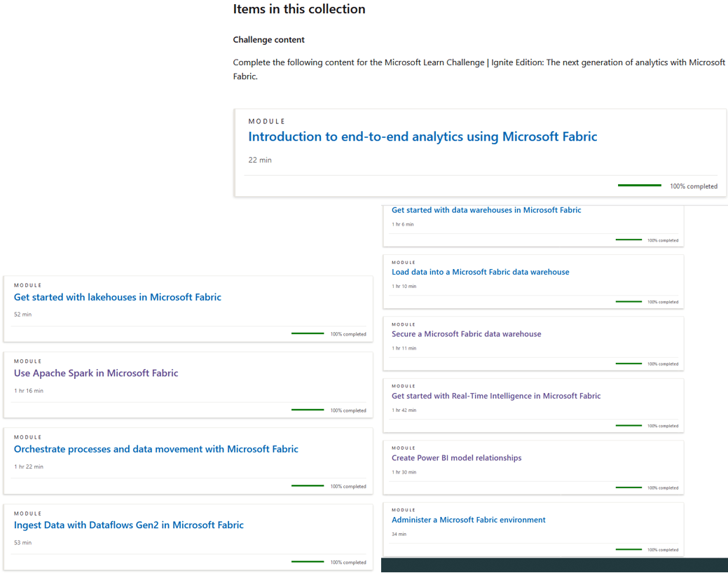The height and width of the screenshot is (573, 728).
Task: Click the Introduction to end-to-end analytics progress bar
Action: pos(639,185)
